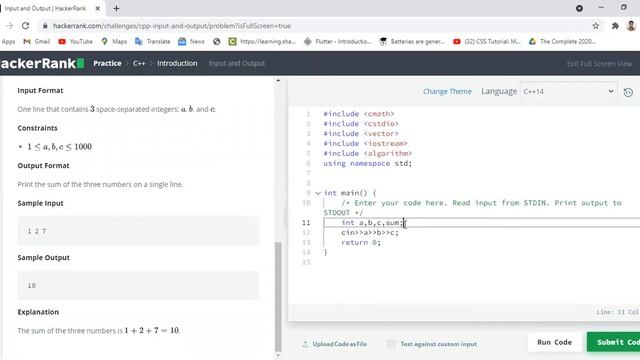Image resolution: width=640 pixels, height=360 pixels.
Task: Go to Introduction in breadcrumb
Action: point(177,63)
